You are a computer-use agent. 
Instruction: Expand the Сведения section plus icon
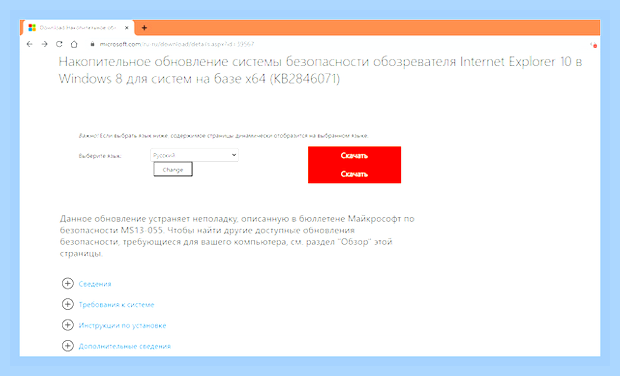coord(68,283)
